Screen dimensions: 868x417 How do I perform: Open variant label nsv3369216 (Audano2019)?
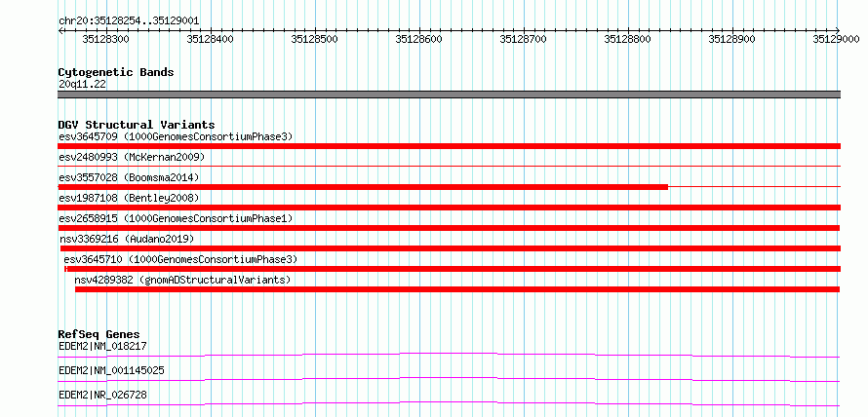tap(128, 239)
